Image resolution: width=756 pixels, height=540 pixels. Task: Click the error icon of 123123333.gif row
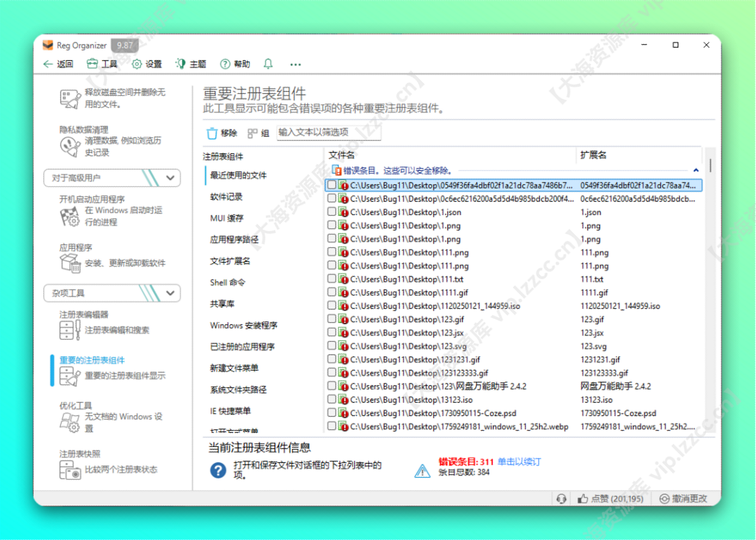[343, 373]
